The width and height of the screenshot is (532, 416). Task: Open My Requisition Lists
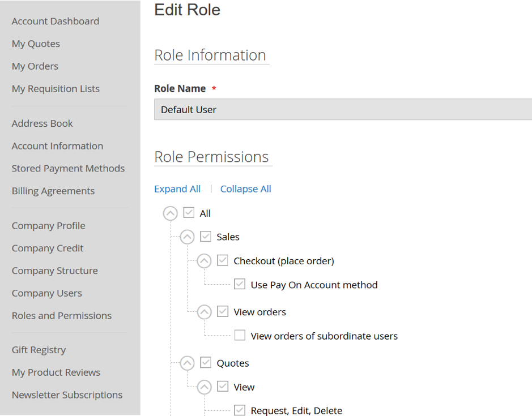tap(56, 89)
